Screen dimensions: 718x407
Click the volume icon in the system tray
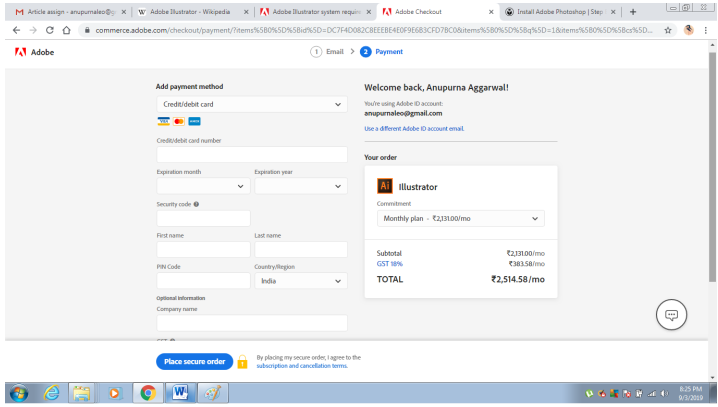pos(664,394)
